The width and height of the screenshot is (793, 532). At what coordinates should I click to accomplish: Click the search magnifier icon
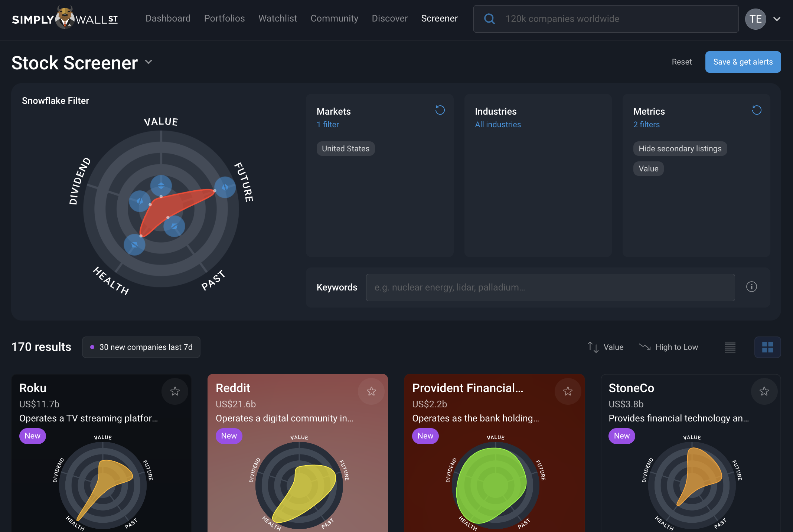(490, 19)
